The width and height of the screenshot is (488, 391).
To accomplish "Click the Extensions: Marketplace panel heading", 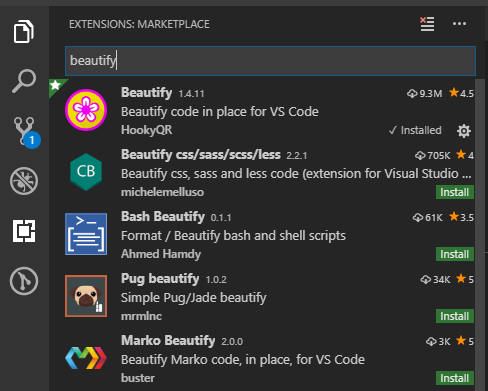I will pyautogui.click(x=139, y=24).
